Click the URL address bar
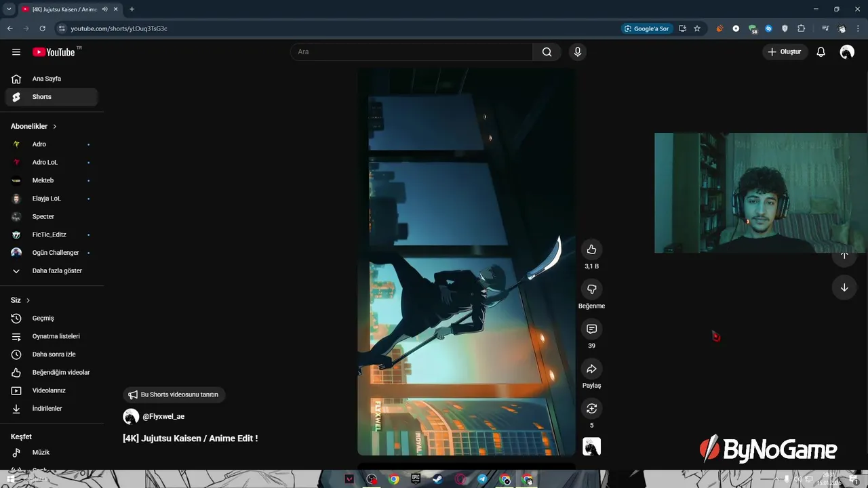This screenshot has width=868, height=488. (339, 28)
